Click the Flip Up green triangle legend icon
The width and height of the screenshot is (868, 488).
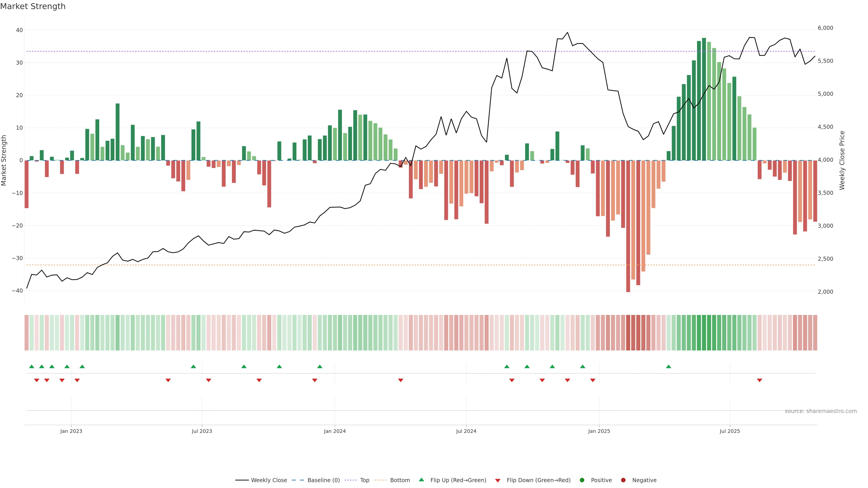point(421,480)
